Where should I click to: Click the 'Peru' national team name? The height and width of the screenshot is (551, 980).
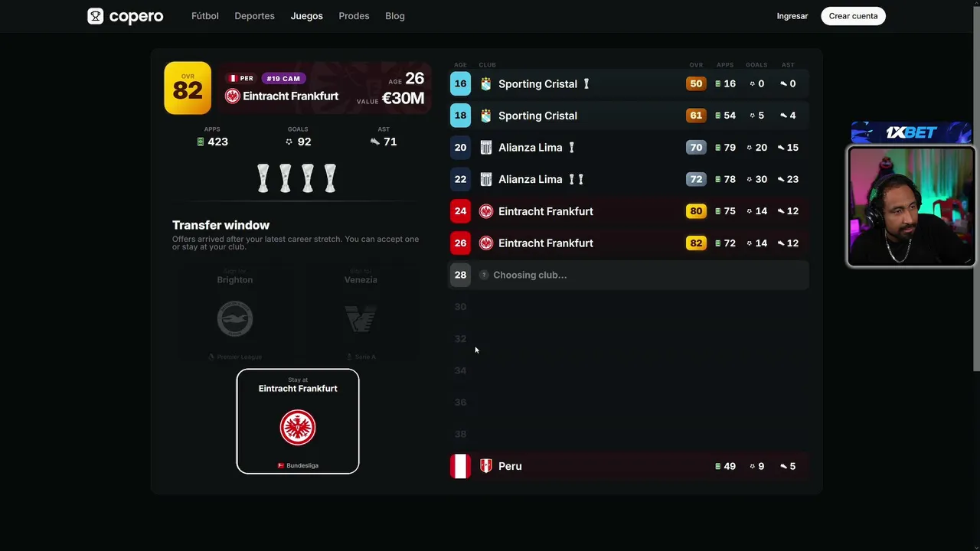tap(510, 466)
